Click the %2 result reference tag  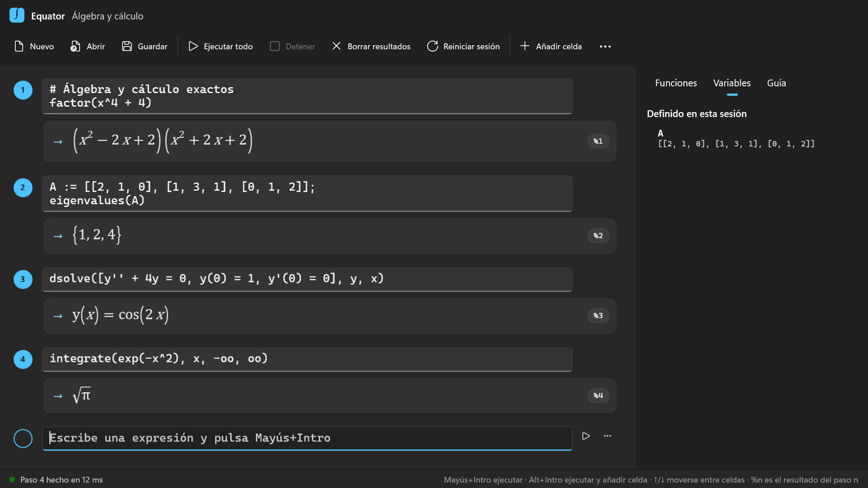point(598,236)
